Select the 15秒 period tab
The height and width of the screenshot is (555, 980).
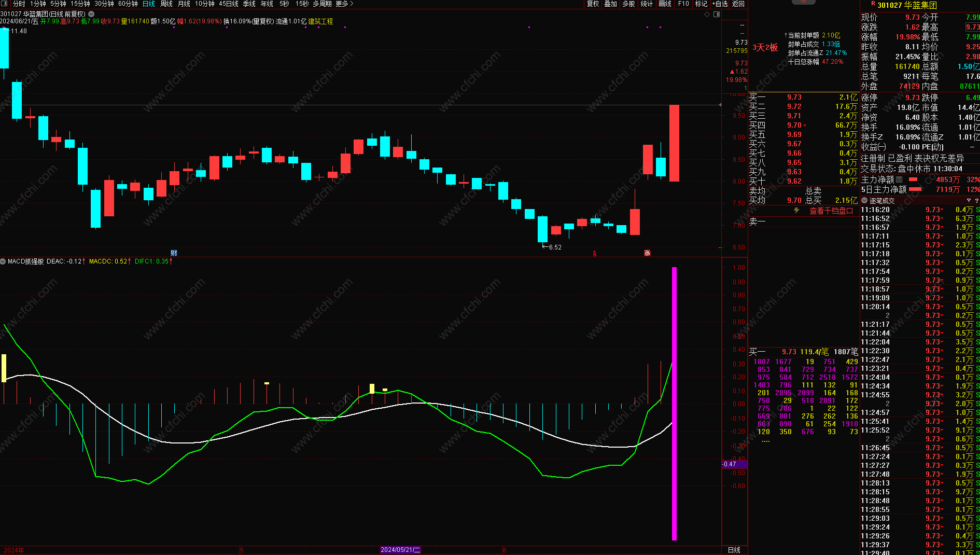[x=302, y=4]
